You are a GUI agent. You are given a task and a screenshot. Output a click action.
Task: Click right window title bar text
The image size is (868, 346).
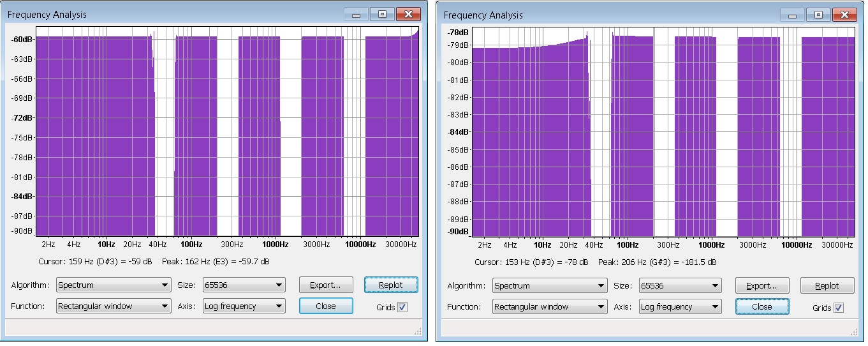[x=483, y=15]
